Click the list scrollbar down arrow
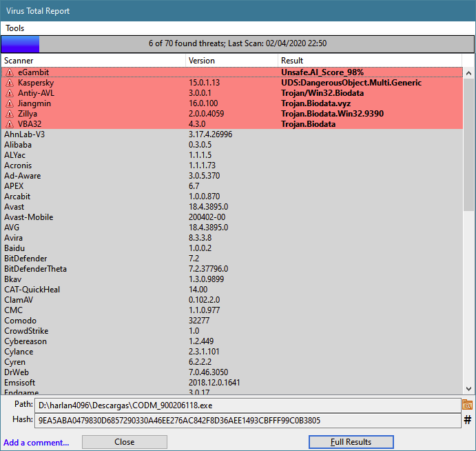The image size is (476, 451). [x=468, y=389]
